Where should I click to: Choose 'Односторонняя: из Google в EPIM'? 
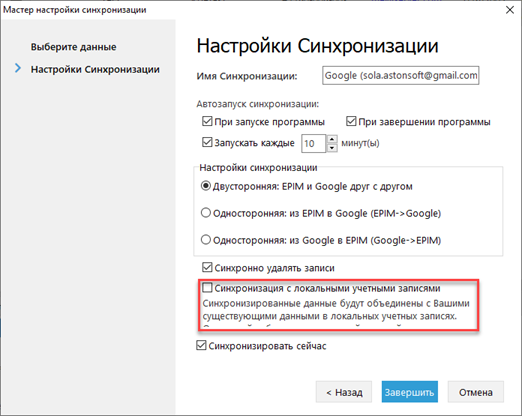206,240
